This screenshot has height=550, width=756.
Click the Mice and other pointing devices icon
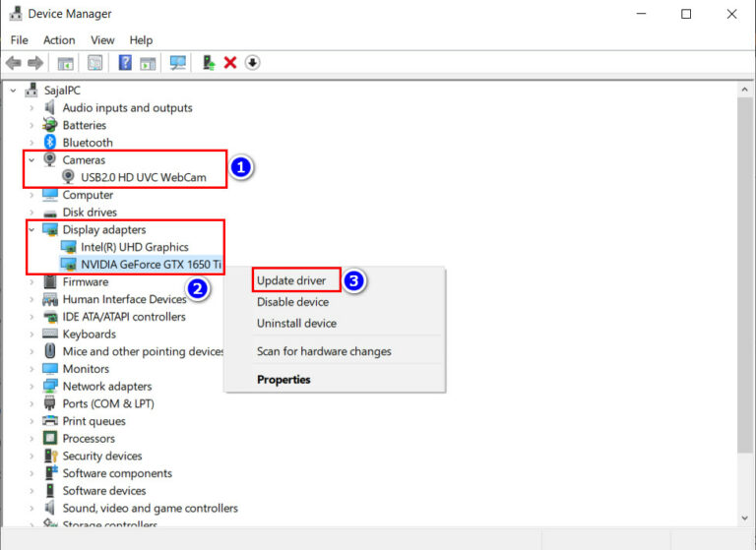[x=50, y=350]
